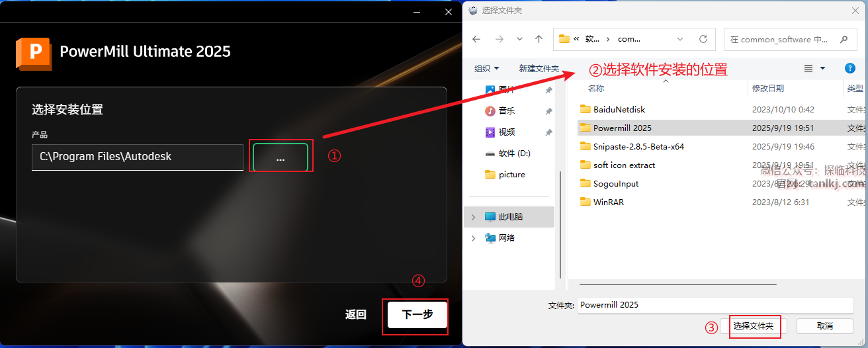Minimize the PowerMill installer window
This screenshot has width=868, height=348.
click(x=417, y=12)
